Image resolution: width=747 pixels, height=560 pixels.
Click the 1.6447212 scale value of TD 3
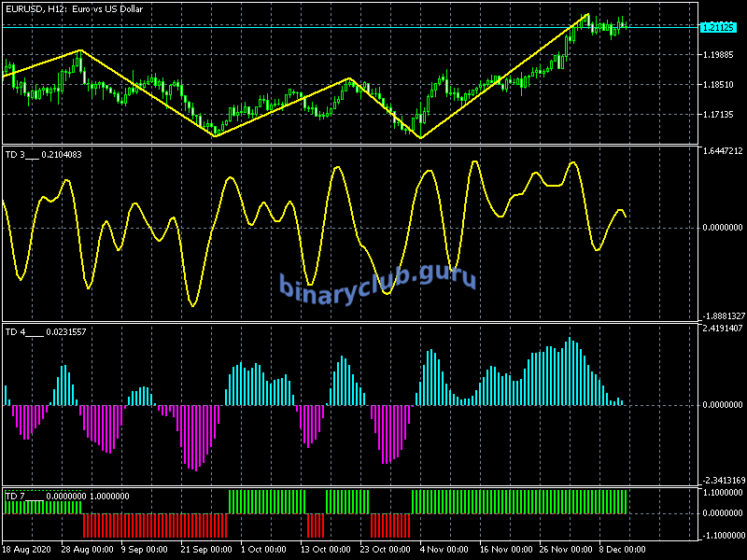point(721,151)
